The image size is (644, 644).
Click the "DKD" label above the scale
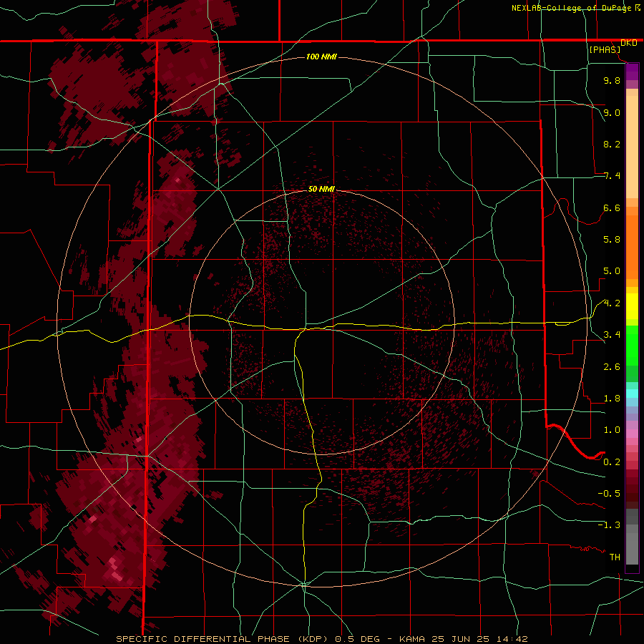point(629,43)
